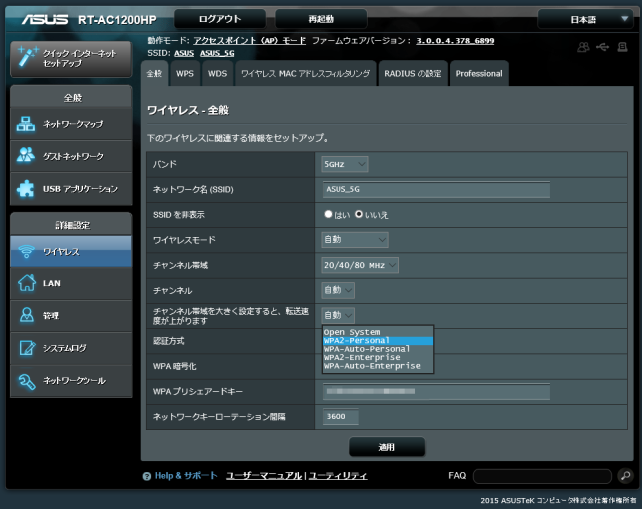642x509 pixels.
Task: Open ネットワークツール menu entry
Action: [71, 381]
